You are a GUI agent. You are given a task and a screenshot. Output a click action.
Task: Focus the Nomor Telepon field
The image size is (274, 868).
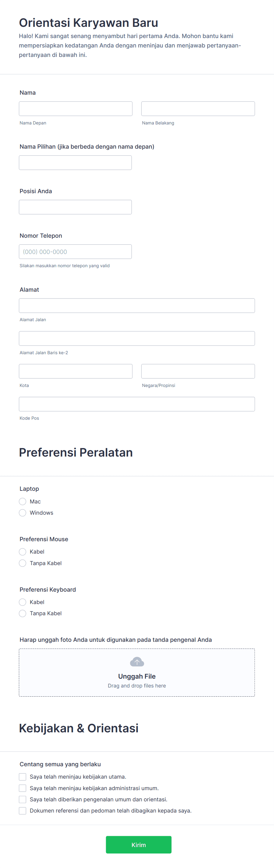[x=75, y=252]
